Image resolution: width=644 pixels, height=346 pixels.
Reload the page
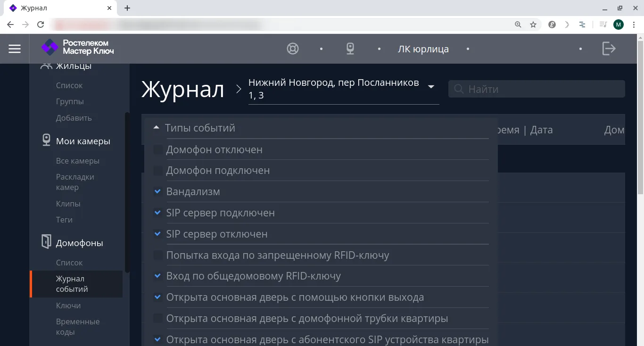click(41, 25)
